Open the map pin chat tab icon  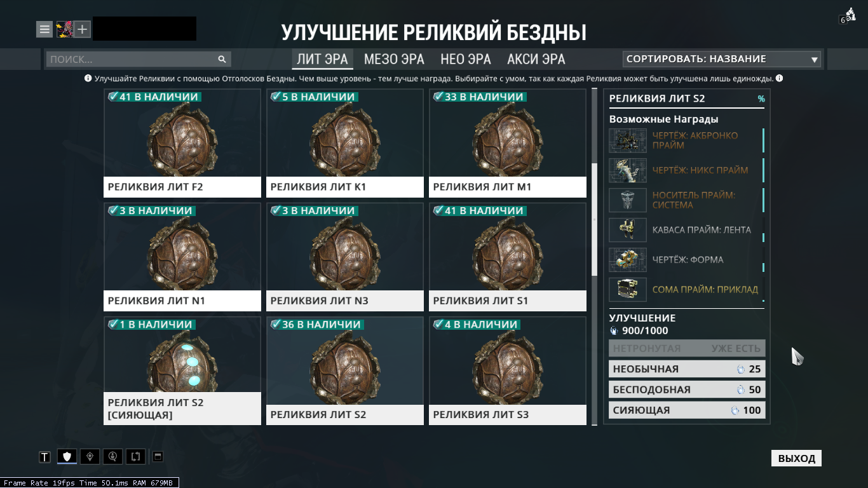click(90, 456)
